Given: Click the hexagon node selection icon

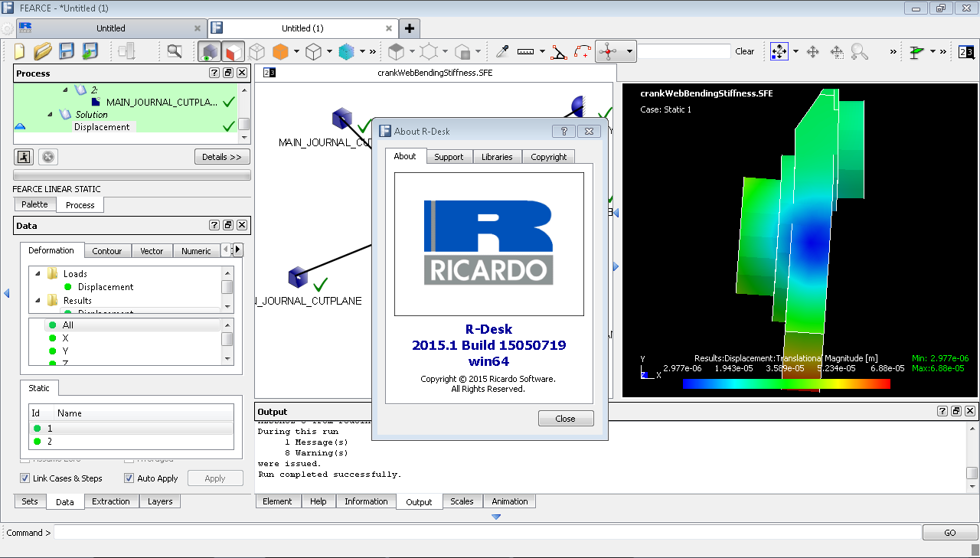Looking at the screenshot, I should point(429,51).
